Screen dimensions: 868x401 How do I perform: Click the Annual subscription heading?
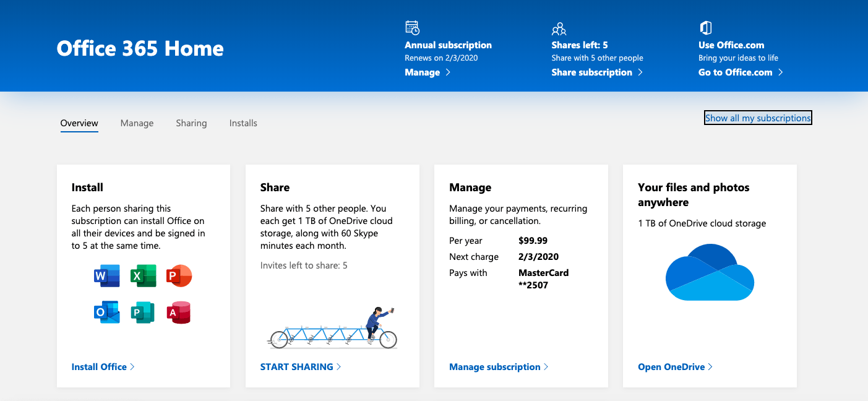click(448, 45)
